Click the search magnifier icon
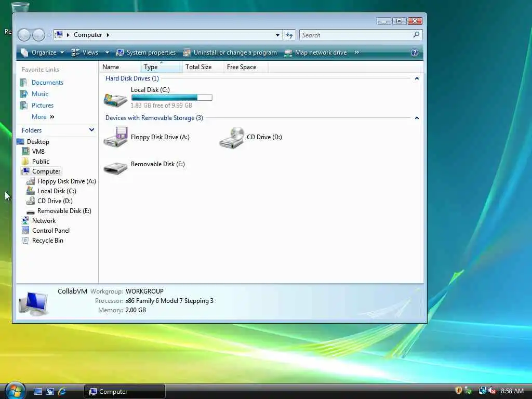The image size is (532, 399). pyautogui.click(x=416, y=35)
